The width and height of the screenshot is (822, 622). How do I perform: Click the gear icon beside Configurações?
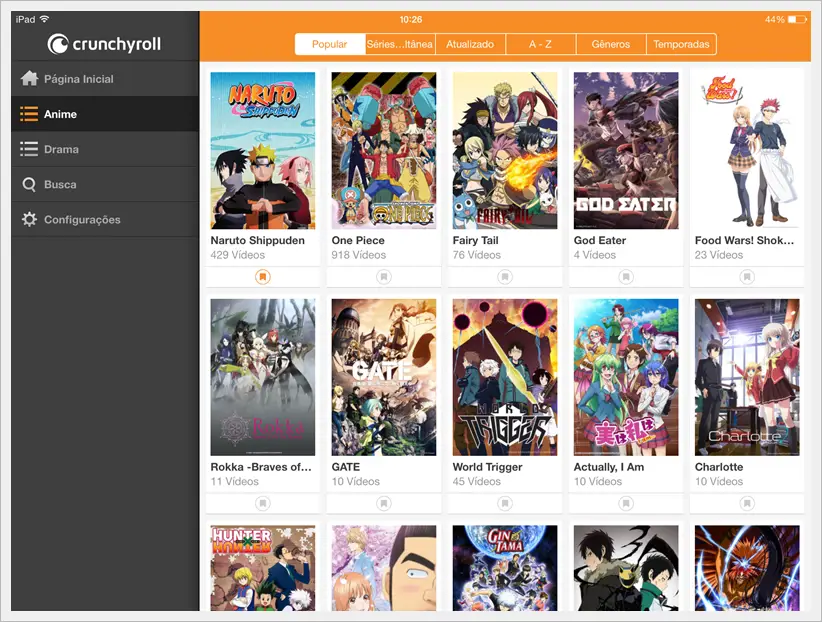pos(29,219)
